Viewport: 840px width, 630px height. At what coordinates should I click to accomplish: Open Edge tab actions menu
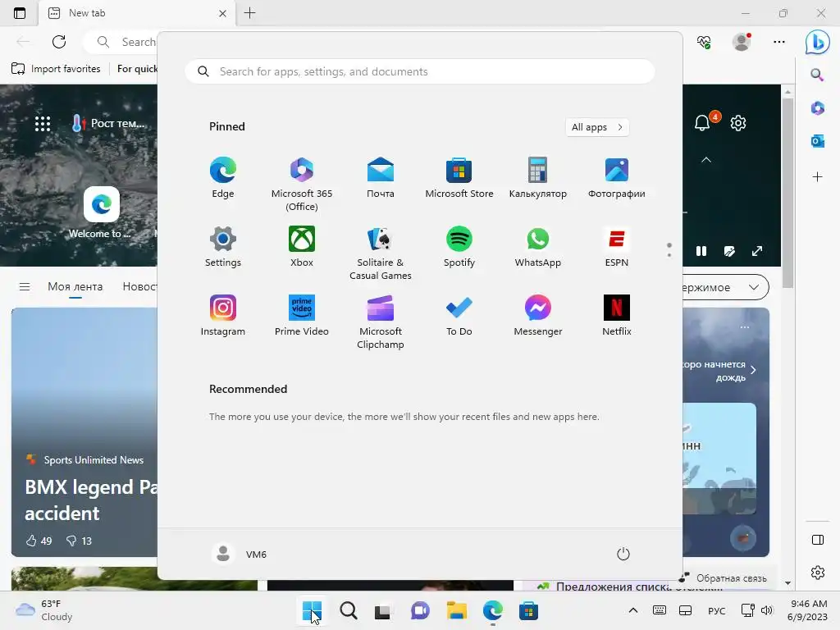[20, 13]
